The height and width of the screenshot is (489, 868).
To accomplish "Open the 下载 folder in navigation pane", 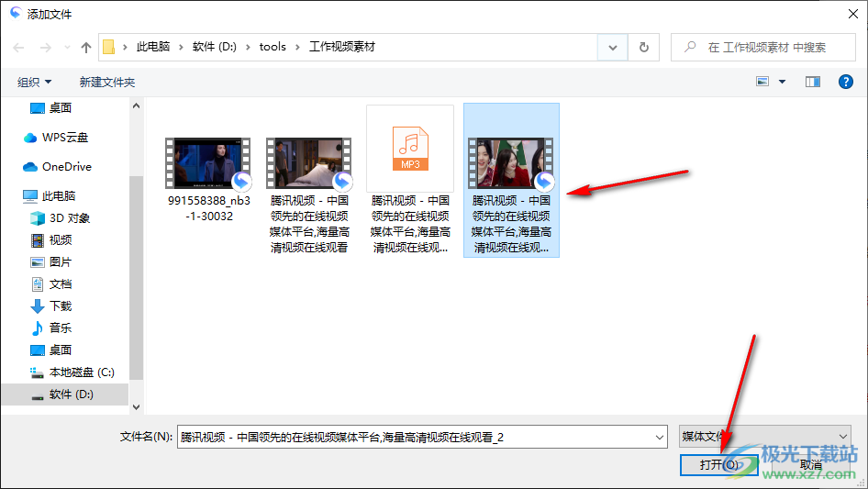I will [51, 306].
